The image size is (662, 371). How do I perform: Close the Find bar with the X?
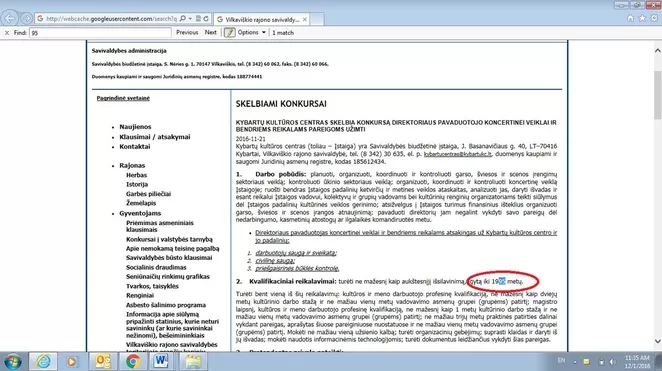pos(7,32)
